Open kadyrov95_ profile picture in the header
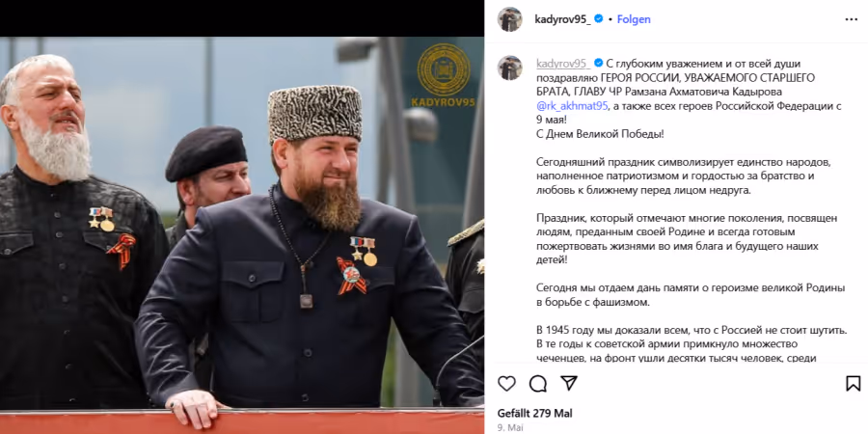Screen dimensions: 868x434 [510, 19]
